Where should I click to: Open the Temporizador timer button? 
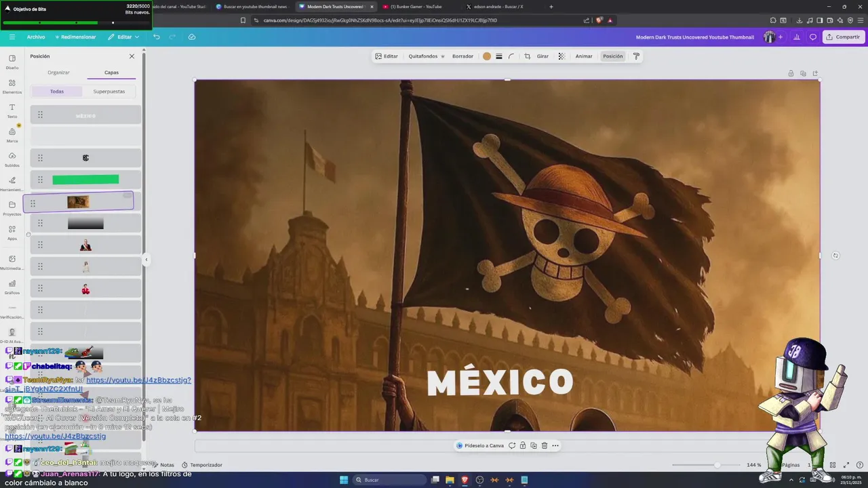pyautogui.click(x=202, y=465)
